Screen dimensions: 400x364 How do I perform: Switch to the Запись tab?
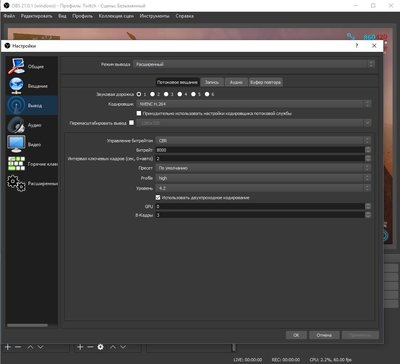click(x=212, y=82)
